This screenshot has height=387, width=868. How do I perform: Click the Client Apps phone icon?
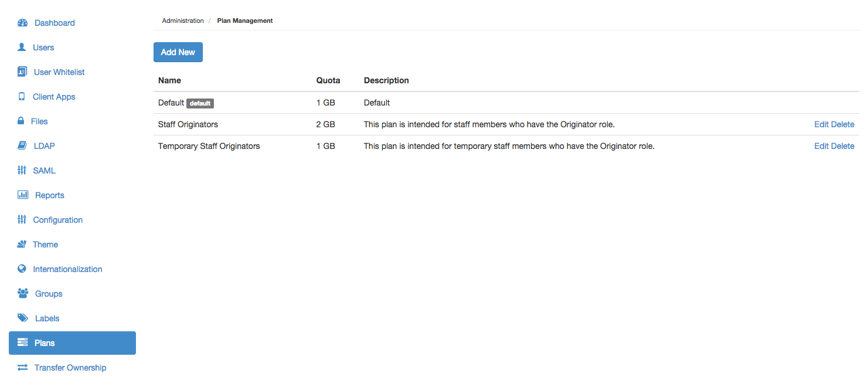pos(22,97)
